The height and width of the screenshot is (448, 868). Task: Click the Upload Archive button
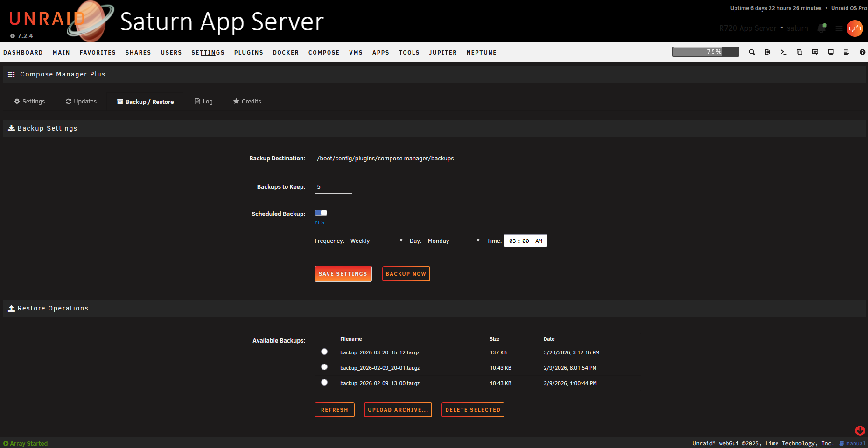[x=398, y=410]
